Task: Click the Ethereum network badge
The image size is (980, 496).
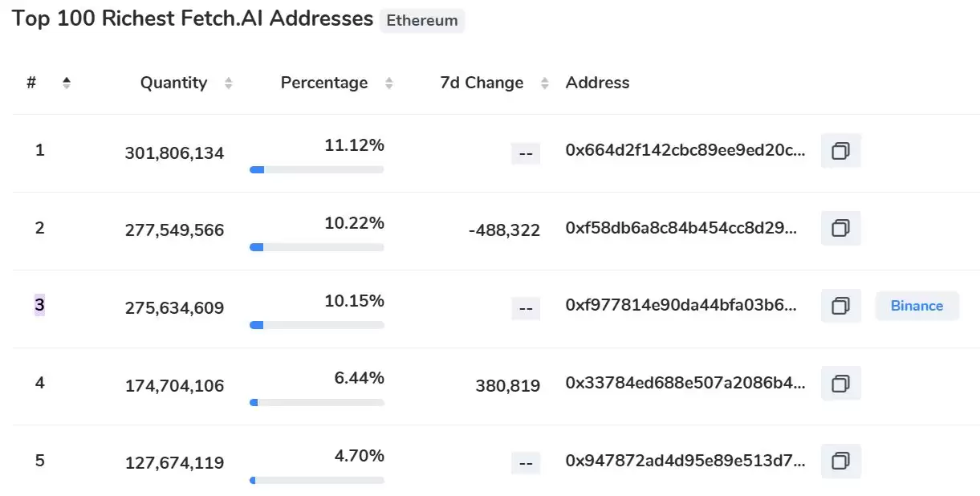Action: pos(422,21)
